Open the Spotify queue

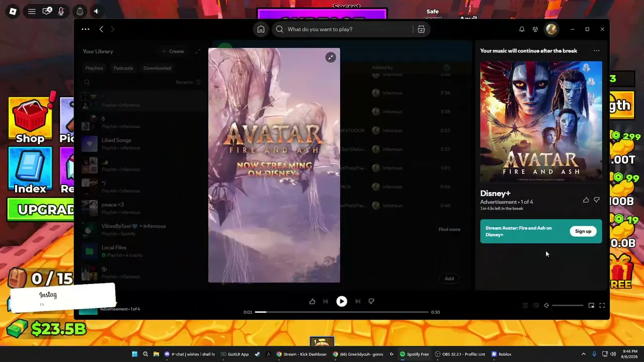coord(525,305)
